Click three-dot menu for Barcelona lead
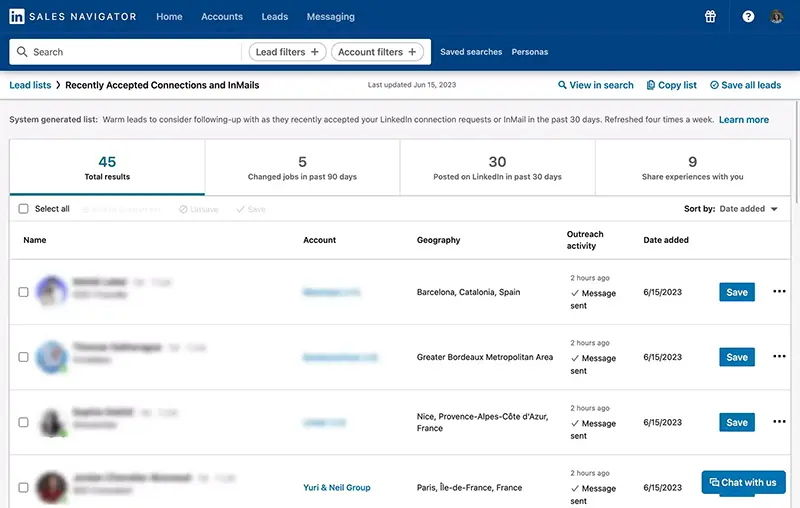Screen dimensions: 800x508 [779, 291]
